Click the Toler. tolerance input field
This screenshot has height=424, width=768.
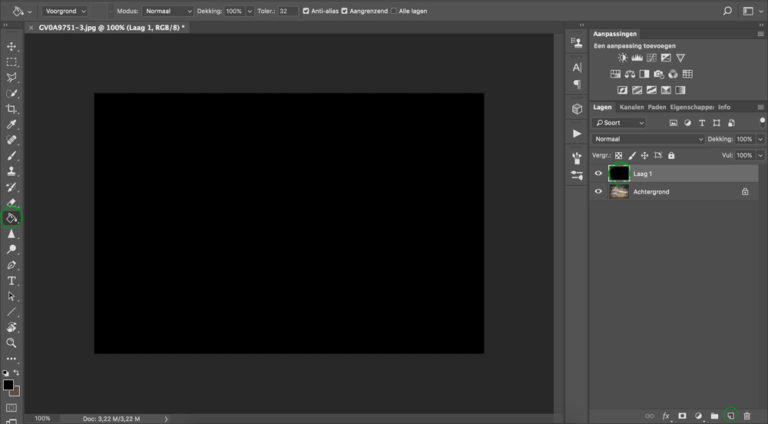pyautogui.click(x=288, y=11)
